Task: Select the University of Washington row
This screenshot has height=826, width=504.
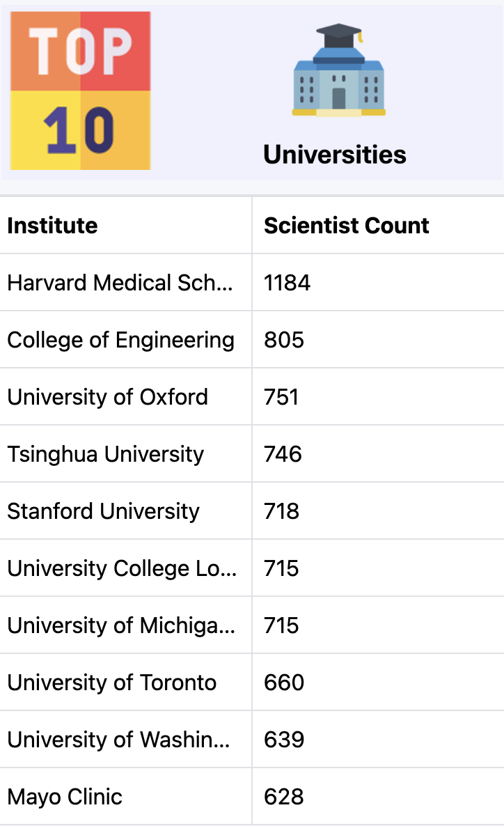Action: click(118, 740)
